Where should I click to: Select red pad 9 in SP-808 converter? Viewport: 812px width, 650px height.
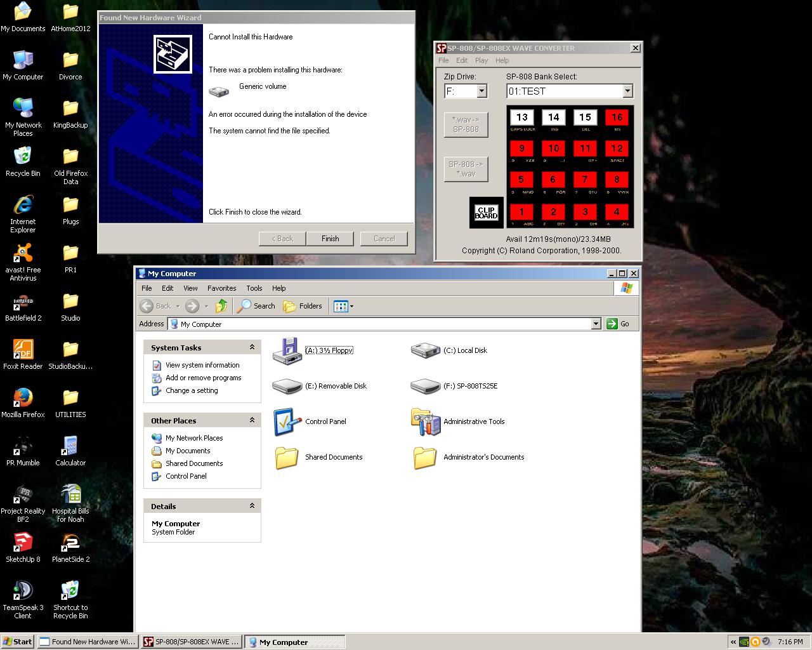coord(521,149)
